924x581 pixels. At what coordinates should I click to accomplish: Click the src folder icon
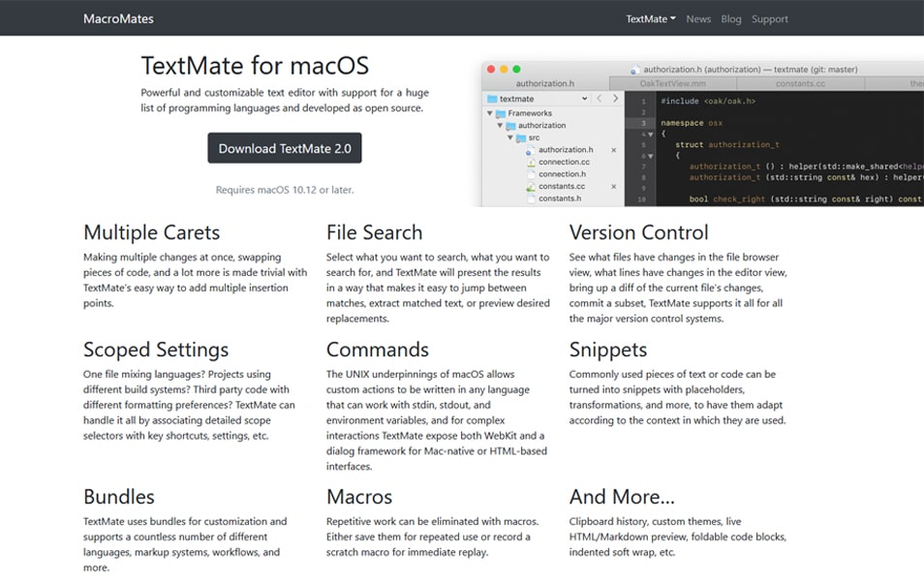coord(521,138)
